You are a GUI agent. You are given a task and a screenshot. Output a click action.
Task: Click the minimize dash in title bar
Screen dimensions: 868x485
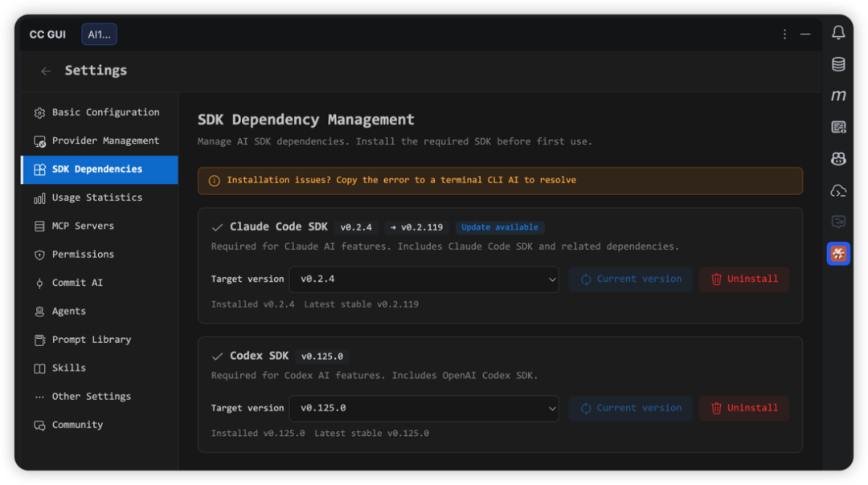(805, 35)
